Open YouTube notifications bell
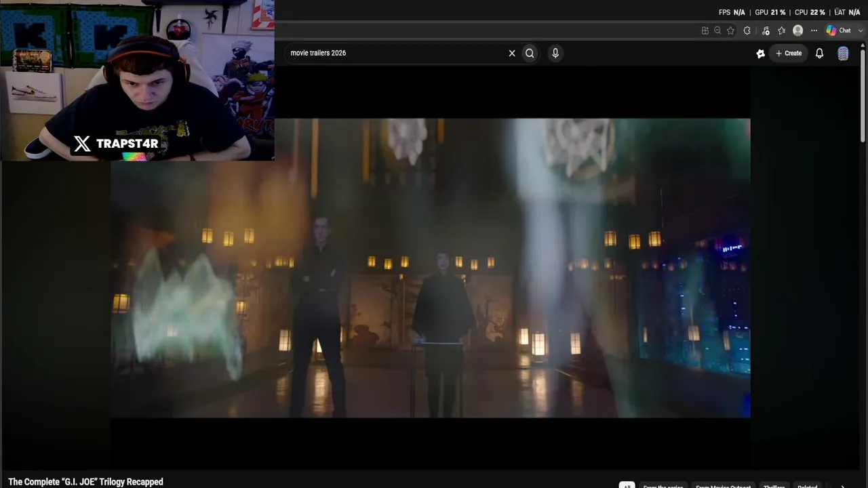This screenshot has height=488, width=868. click(819, 53)
